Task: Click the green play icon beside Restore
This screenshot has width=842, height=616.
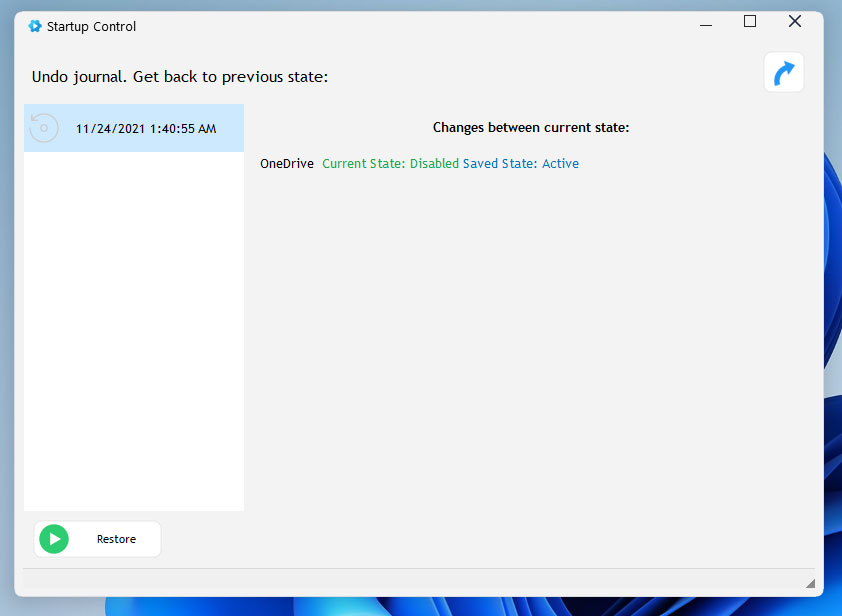Action: click(53, 539)
